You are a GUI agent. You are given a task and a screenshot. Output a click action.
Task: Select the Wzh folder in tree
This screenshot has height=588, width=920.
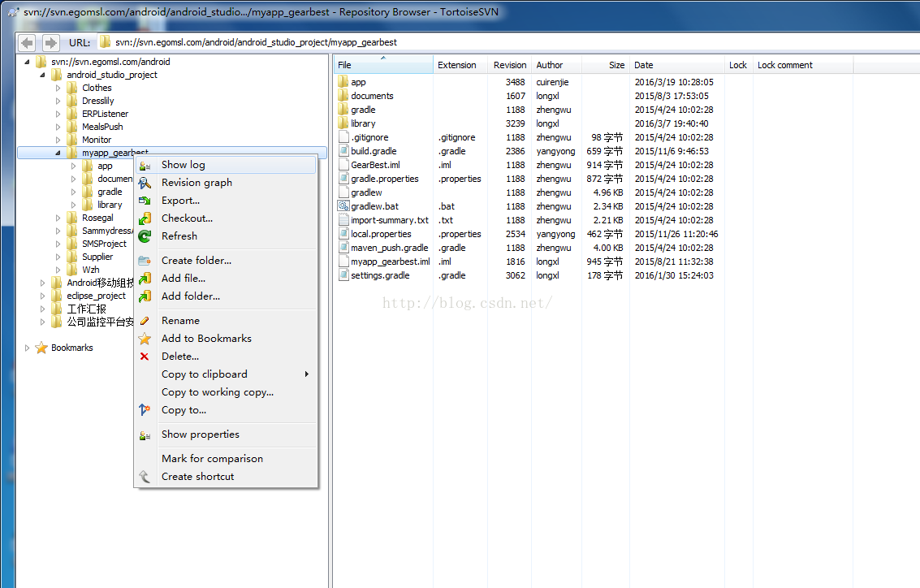point(90,270)
